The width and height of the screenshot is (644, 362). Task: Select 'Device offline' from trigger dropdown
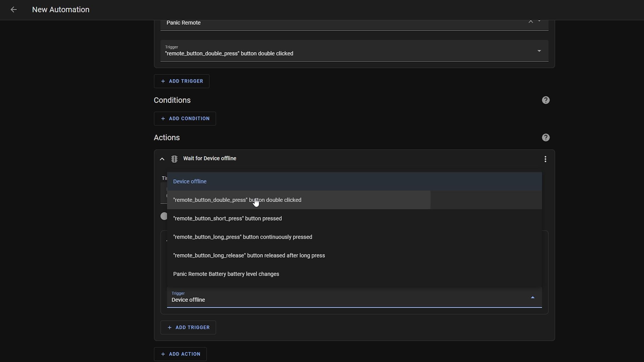click(189, 181)
